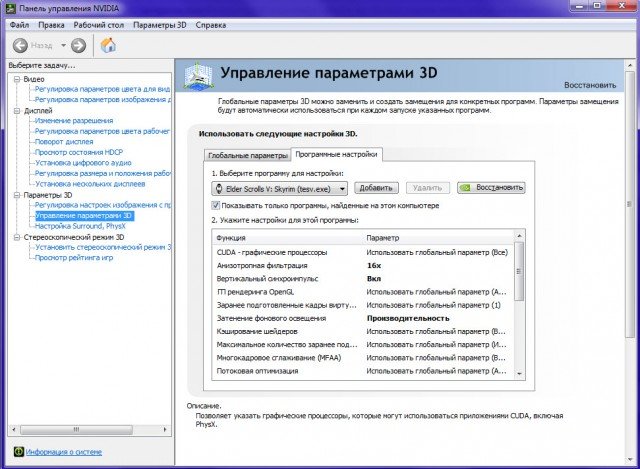The height and width of the screenshot is (469, 640).
Task: Click the Back arrow icon in toolbar
Action: 20,45
